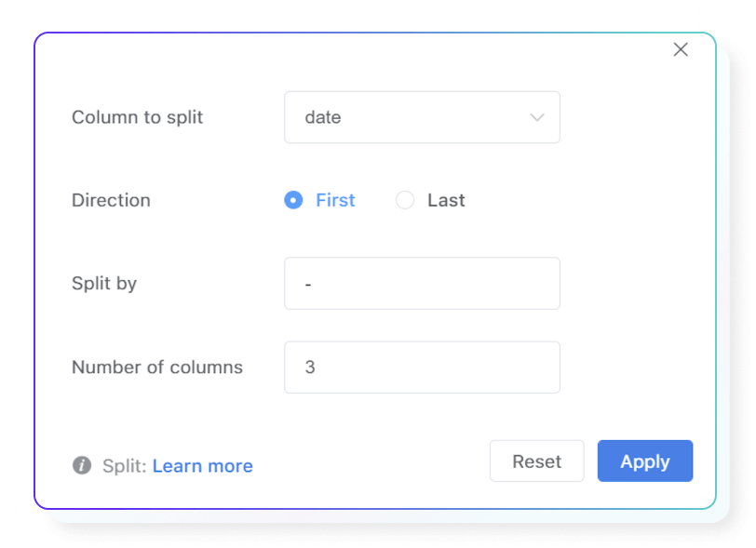This screenshot has width=756, height=548.
Task: Click the 'First' radio label text
Action: (335, 200)
